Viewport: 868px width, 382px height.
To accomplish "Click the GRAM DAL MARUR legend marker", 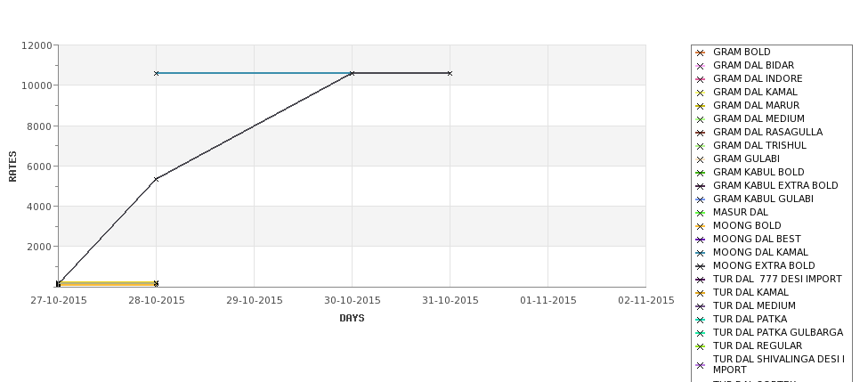I will point(701,106).
